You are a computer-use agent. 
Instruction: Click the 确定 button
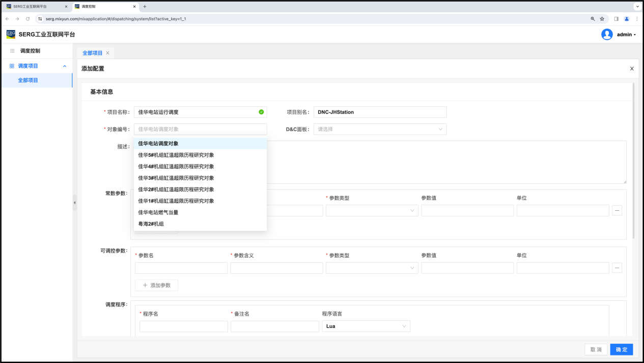click(621, 350)
